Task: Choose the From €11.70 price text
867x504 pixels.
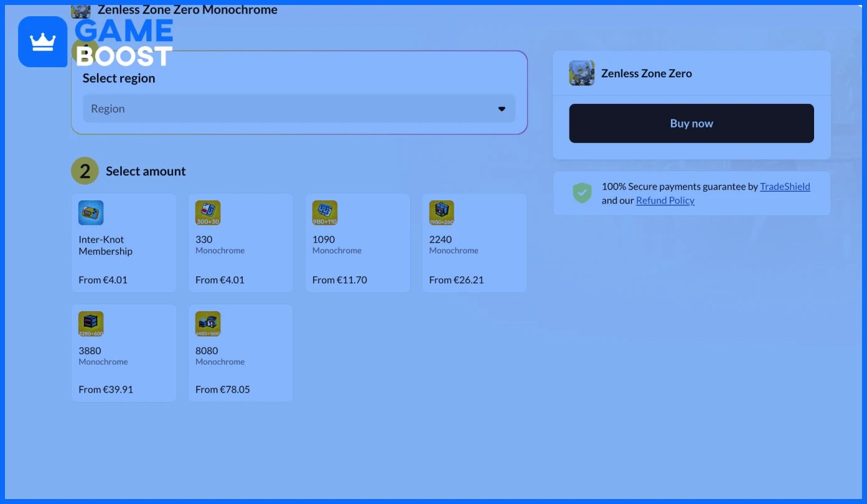Action: click(340, 280)
